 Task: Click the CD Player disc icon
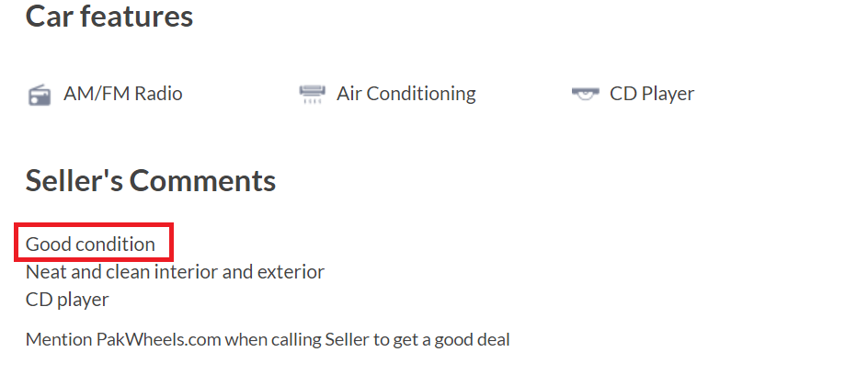(585, 95)
